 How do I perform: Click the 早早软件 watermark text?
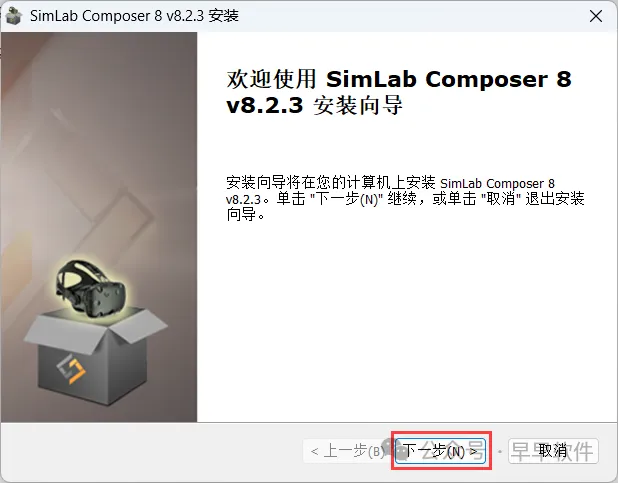552,451
